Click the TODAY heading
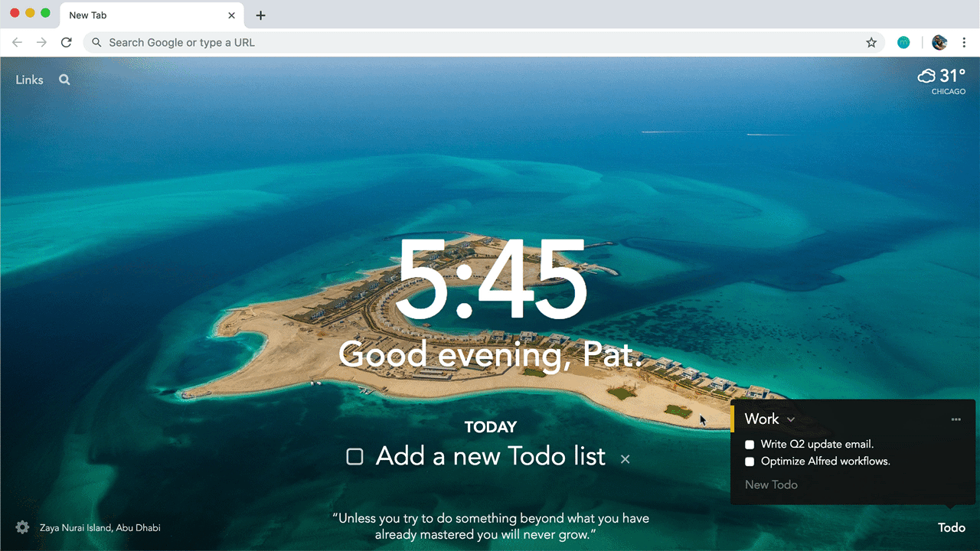 [491, 427]
